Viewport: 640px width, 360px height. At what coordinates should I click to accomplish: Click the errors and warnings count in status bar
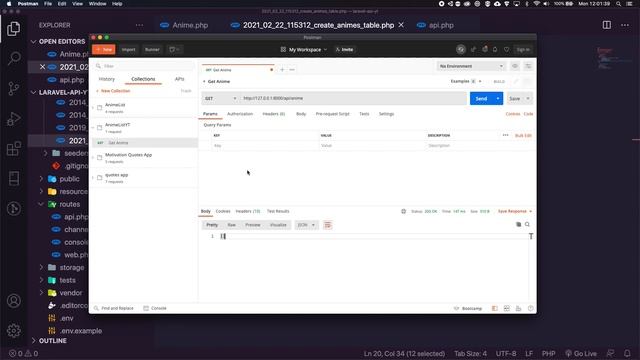pos(24,353)
